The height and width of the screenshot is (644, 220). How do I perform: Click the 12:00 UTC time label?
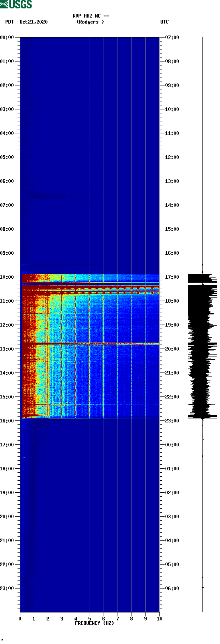172,157
